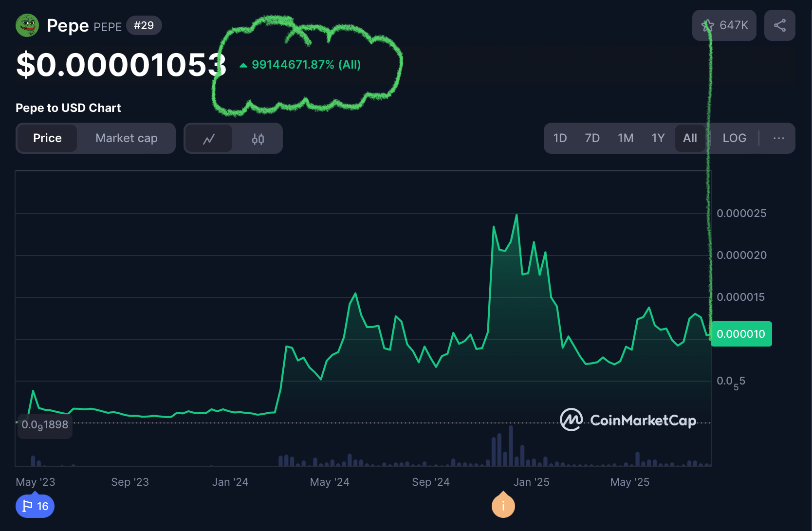Screen dimensions: 812x531
Task: Choose the 1M time range
Action: (x=626, y=138)
